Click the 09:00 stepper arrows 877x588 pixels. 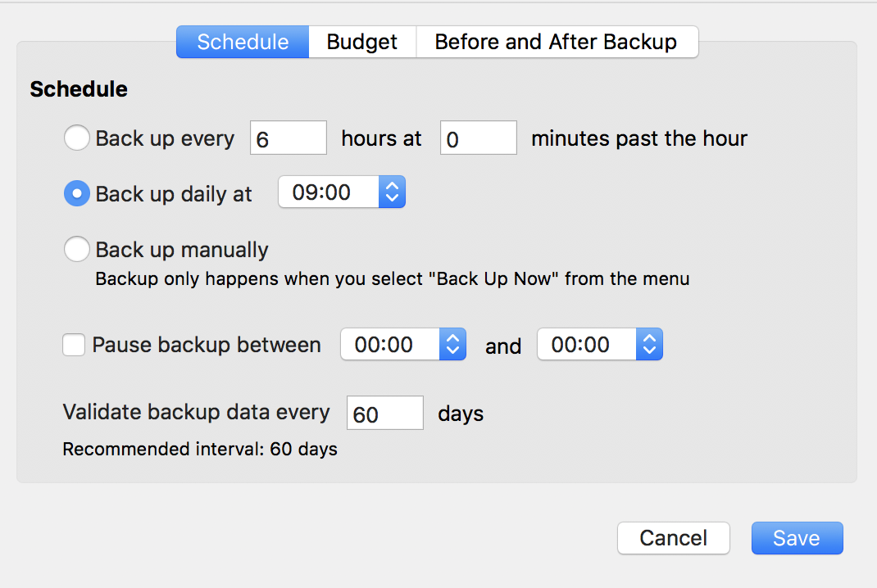pyautogui.click(x=393, y=192)
